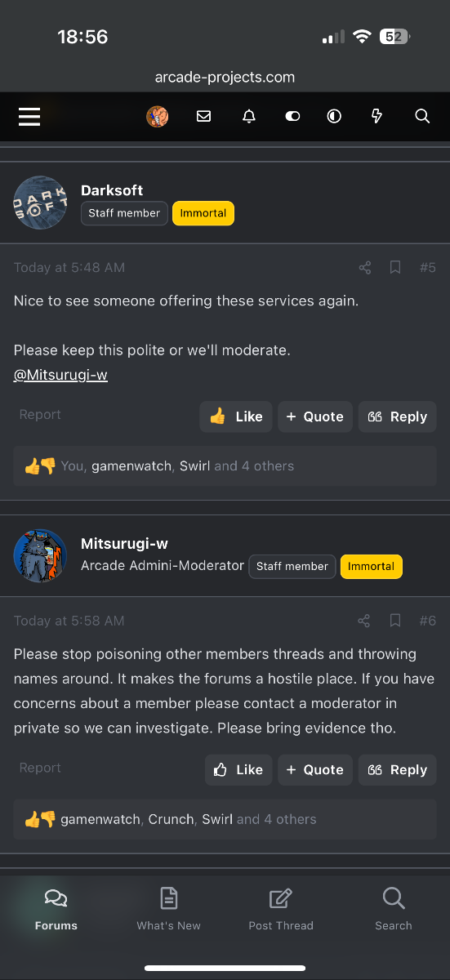450x980 pixels.
Task: Expand '4 others' reactions on post #5
Action: [x=268, y=466]
